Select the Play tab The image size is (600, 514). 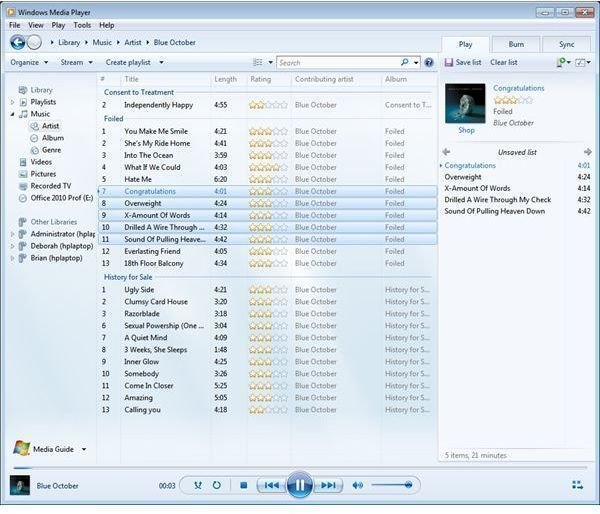click(465, 44)
